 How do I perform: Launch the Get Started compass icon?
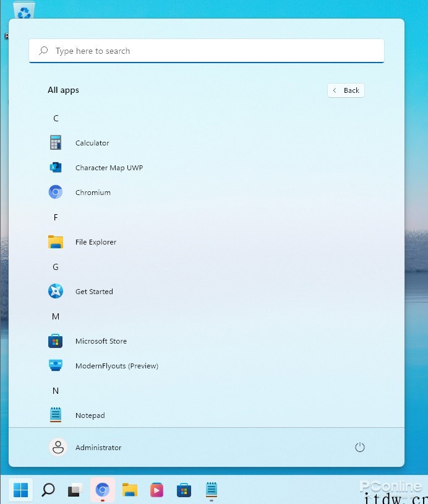pos(56,291)
